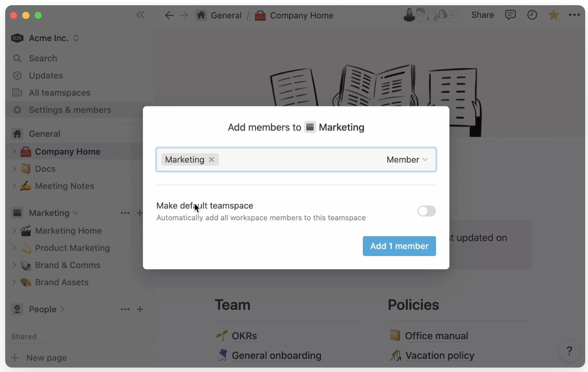The height and width of the screenshot is (372, 588).
Task: Open page history via clock icon
Action: point(532,15)
